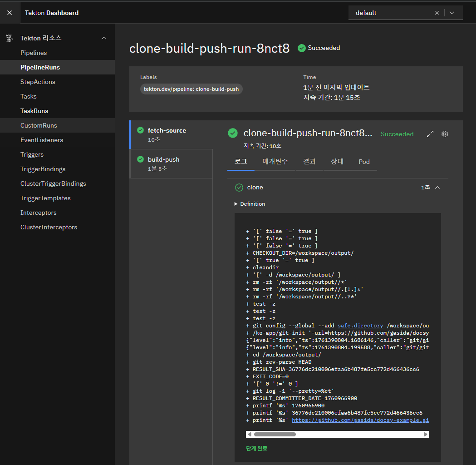Click the fetch-source success check icon
Image resolution: width=476 pixels, height=465 pixels.
pyautogui.click(x=140, y=130)
